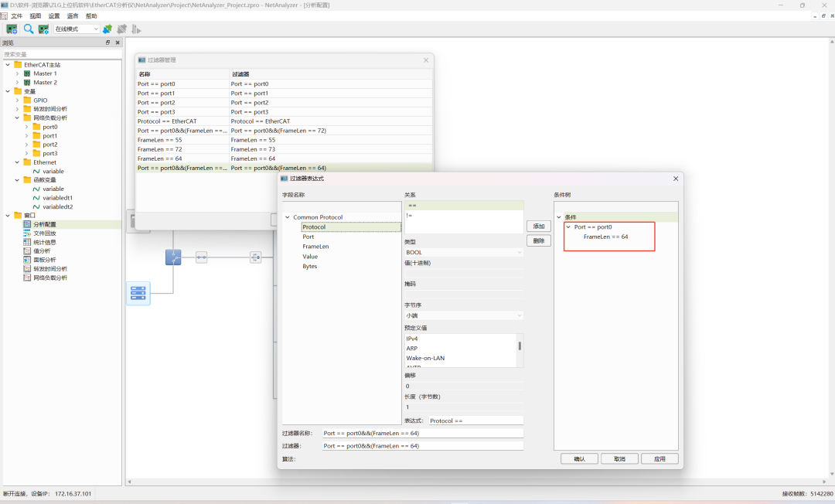Open the 类型 BOOL dropdown
Screen dimensions: 835x504
(463, 253)
